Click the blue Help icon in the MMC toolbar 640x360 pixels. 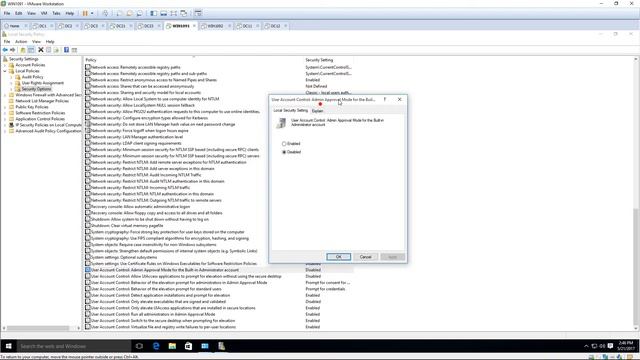66,50
